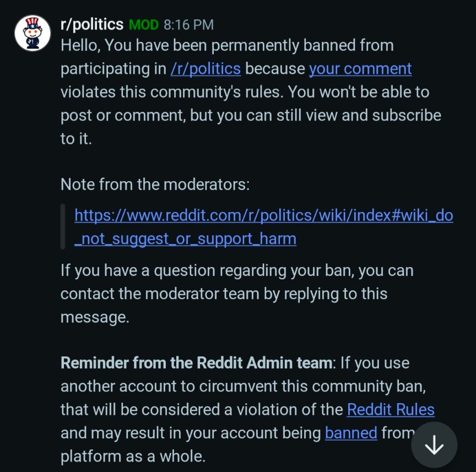This screenshot has height=472, width=476.
Task: Tap the "Note from the moderators:" text
Action: [155, 184]
